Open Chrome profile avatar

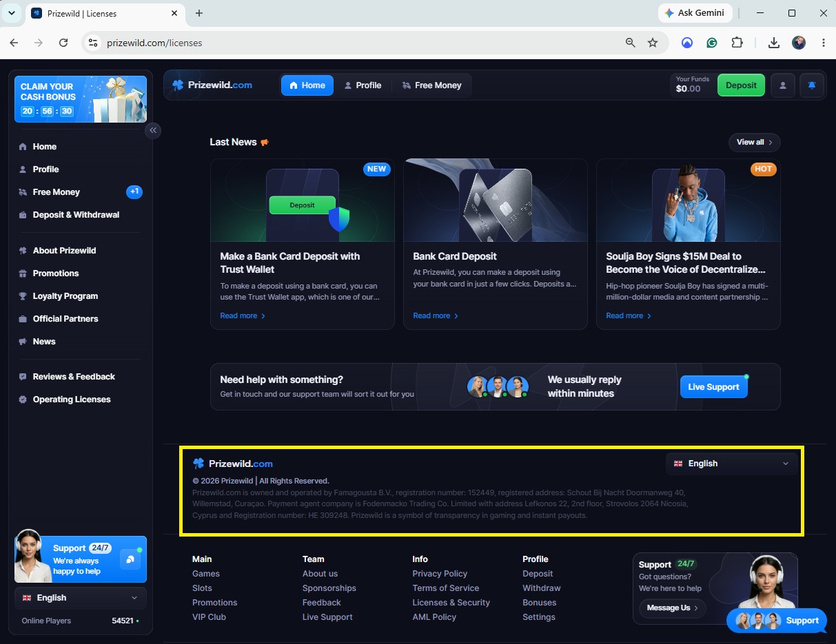click(x=799, y=43)
